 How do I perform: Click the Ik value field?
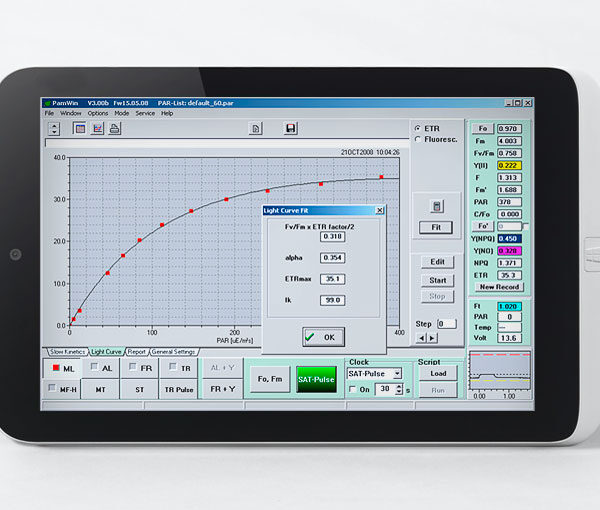(x=332, y=300)
